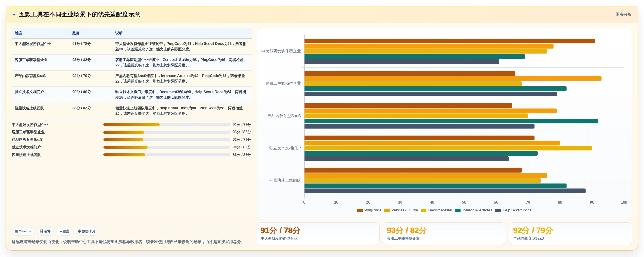Click the 50 tick on the chart x-axis
644x257 pixels.
464,202
